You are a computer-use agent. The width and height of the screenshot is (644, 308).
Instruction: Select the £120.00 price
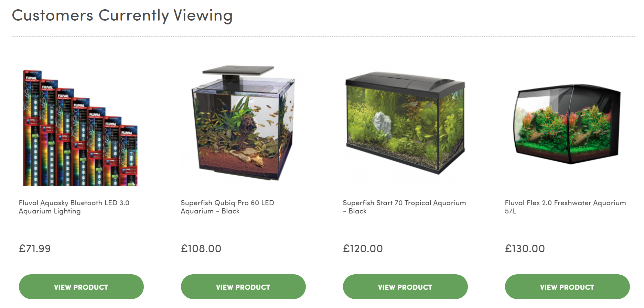[363, 249]
